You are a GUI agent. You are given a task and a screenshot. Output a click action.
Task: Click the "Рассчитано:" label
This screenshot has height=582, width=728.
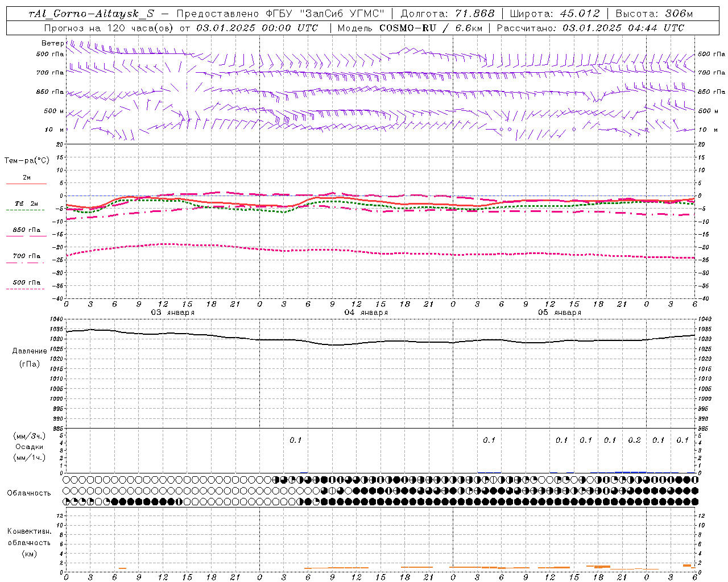[528, 28]
